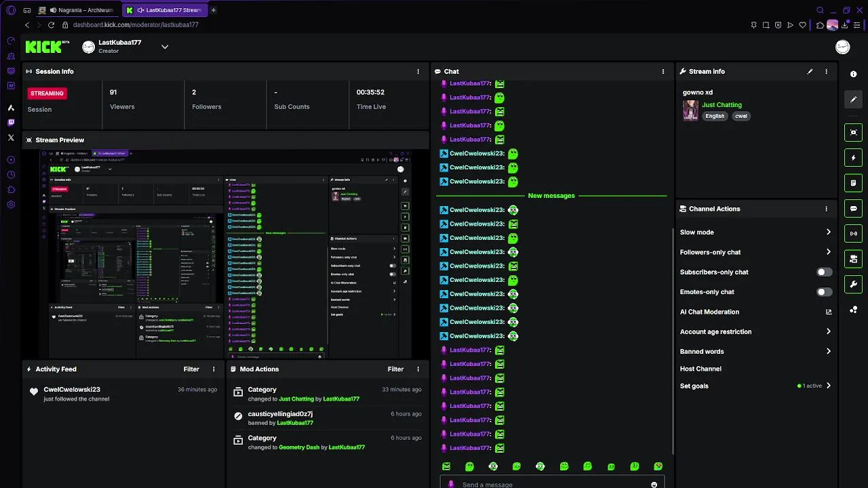Toggle Subscribers-only chat switch
The image size is (868, 488).
[x=824, y=272]
